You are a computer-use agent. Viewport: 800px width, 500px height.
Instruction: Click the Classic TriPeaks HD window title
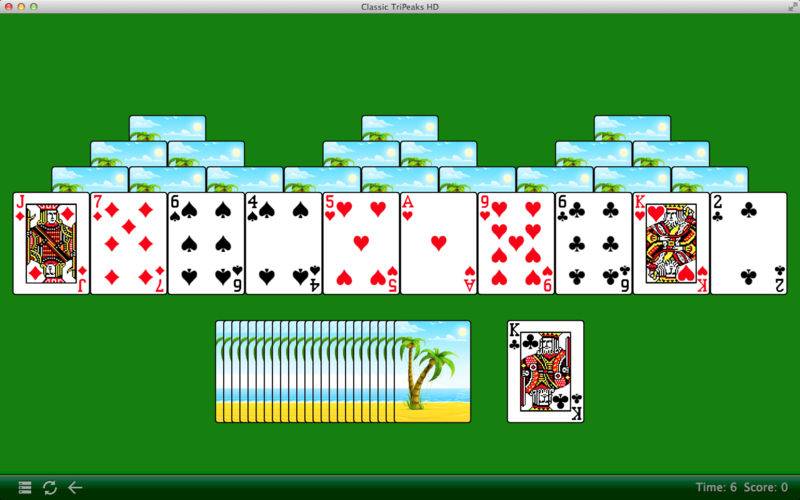coord(400,7)
